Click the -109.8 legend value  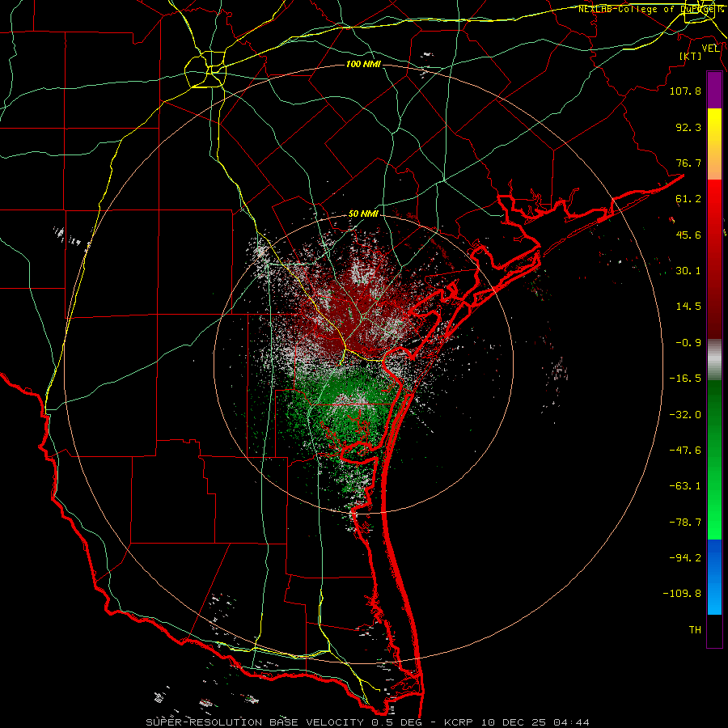pyautogui.click(x=682, y=594)
